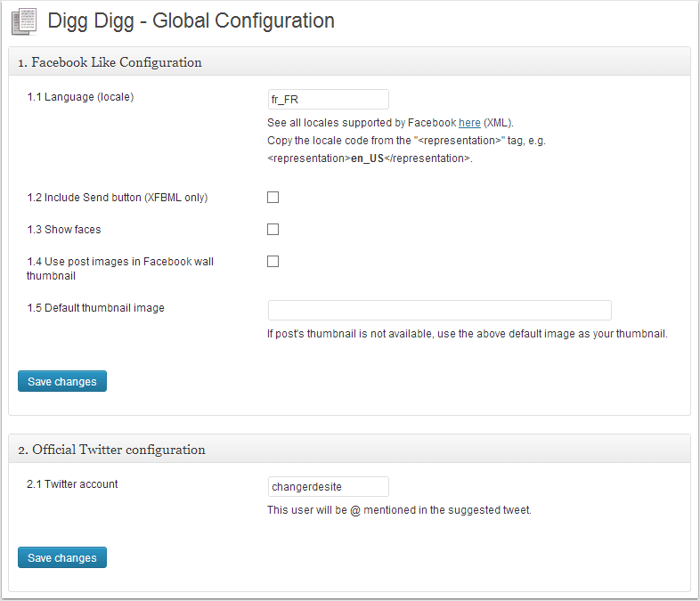The image size is (700, 601).
Task: Click the '1.1 Language (locale)' label
Action: point(80,97)
